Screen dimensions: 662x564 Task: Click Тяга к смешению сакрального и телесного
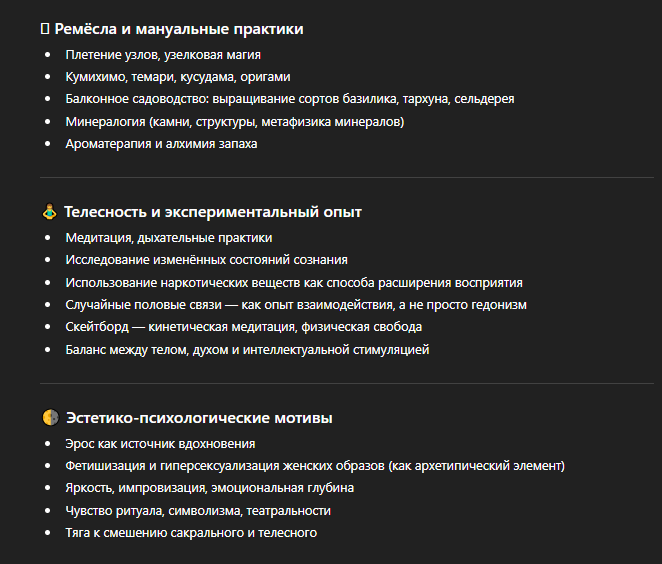(190, 532)
